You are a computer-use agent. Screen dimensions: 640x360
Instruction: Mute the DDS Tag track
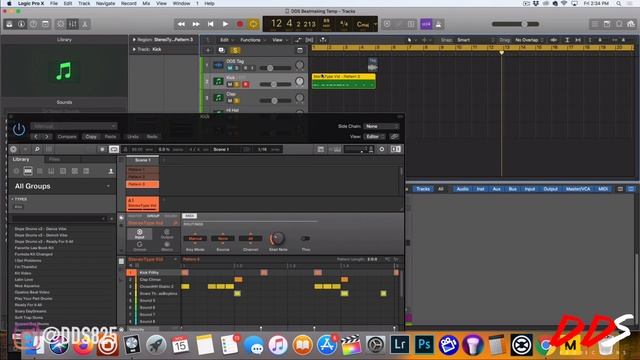[x=229, y=68]
